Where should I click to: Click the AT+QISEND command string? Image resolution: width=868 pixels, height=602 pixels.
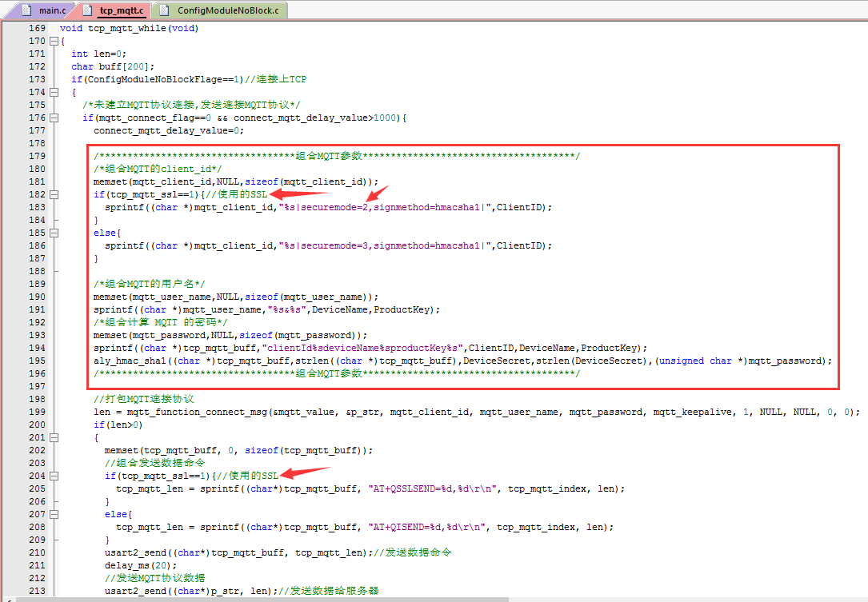click(430, 528)
